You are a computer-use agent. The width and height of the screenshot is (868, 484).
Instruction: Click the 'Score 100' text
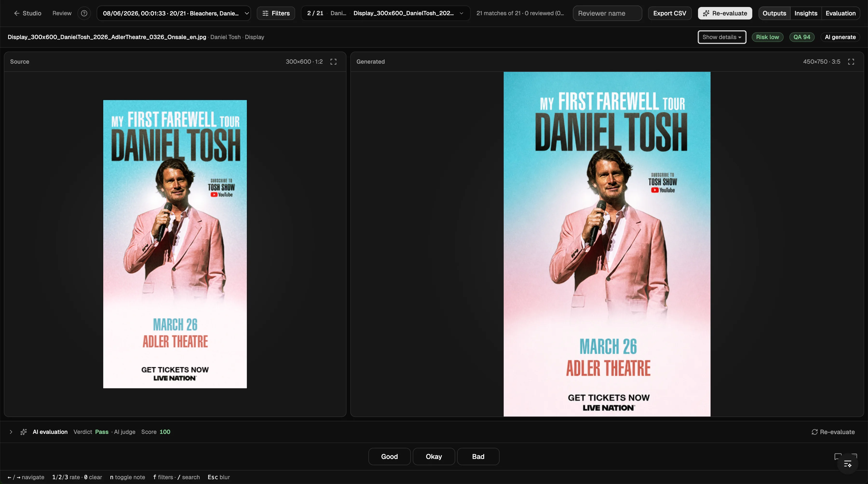156,432
